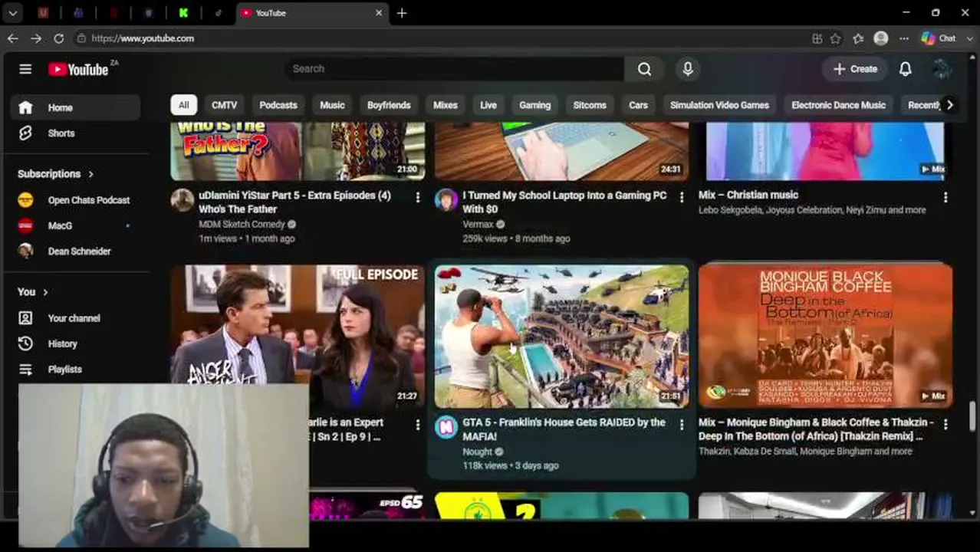This screenshot has width=980, height=552.
Task: Open MDM Sketch Comedy channel name
Action: 242,225
